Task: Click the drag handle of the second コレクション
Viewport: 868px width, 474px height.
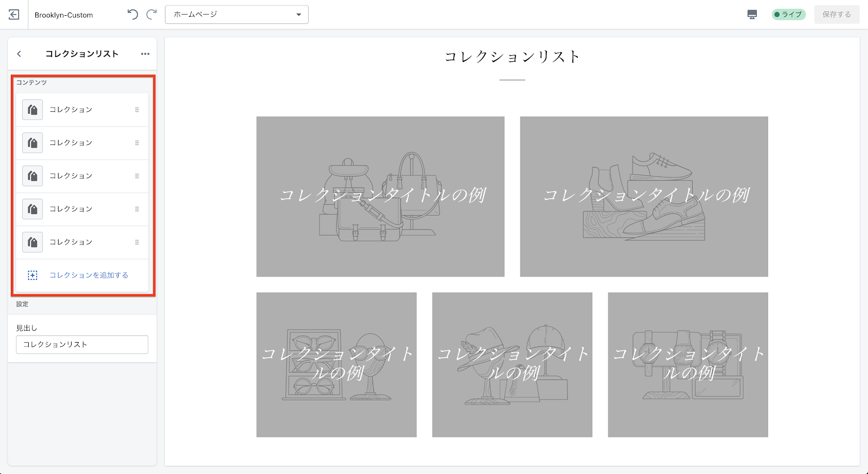Action: [x=137, y=143]
